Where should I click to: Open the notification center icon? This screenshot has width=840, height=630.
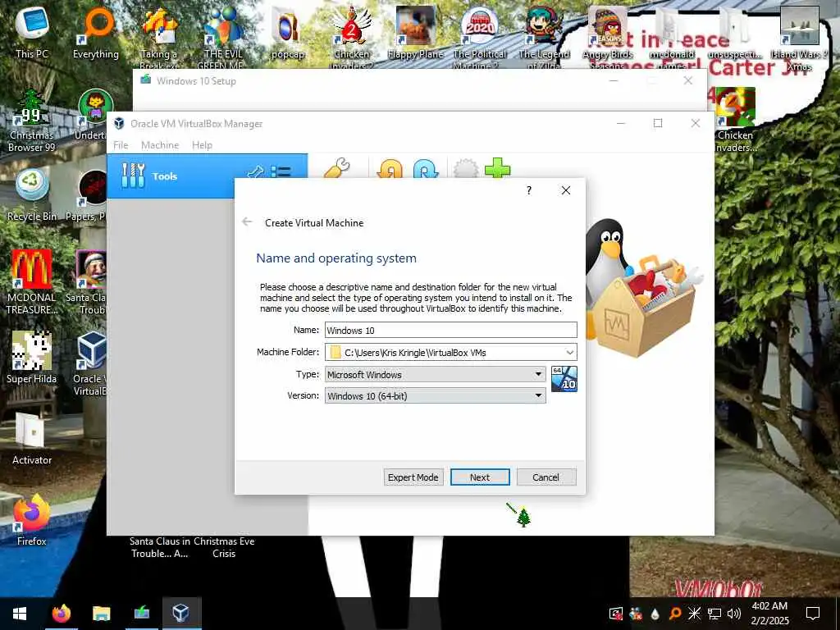click(x=813, y=613)
